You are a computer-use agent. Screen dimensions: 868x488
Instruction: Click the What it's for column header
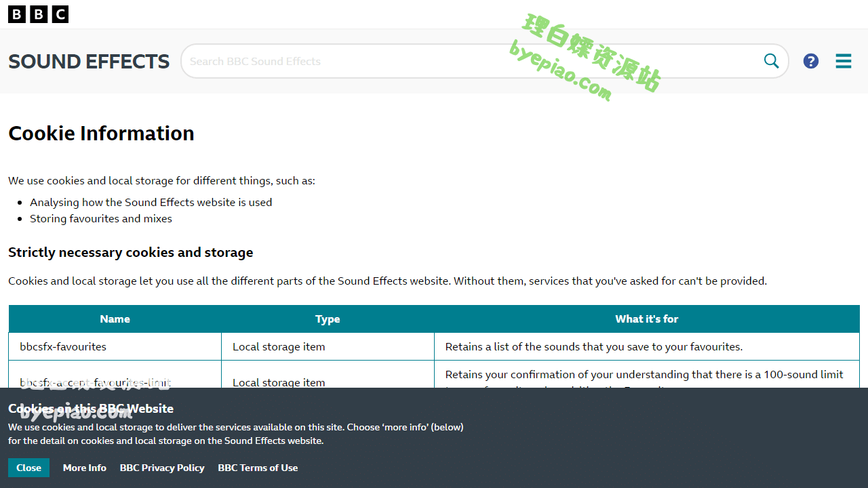[647, 319]
